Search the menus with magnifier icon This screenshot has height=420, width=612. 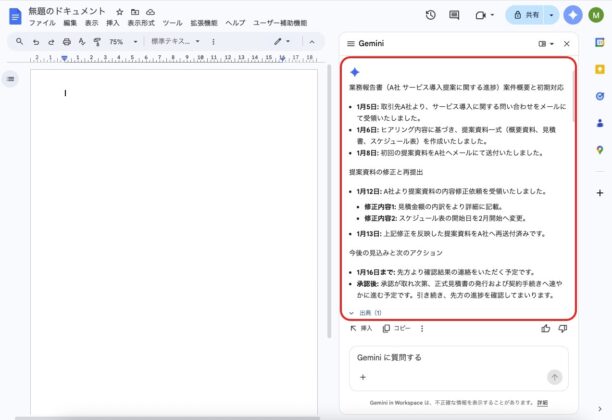click(x=19, y=41)
